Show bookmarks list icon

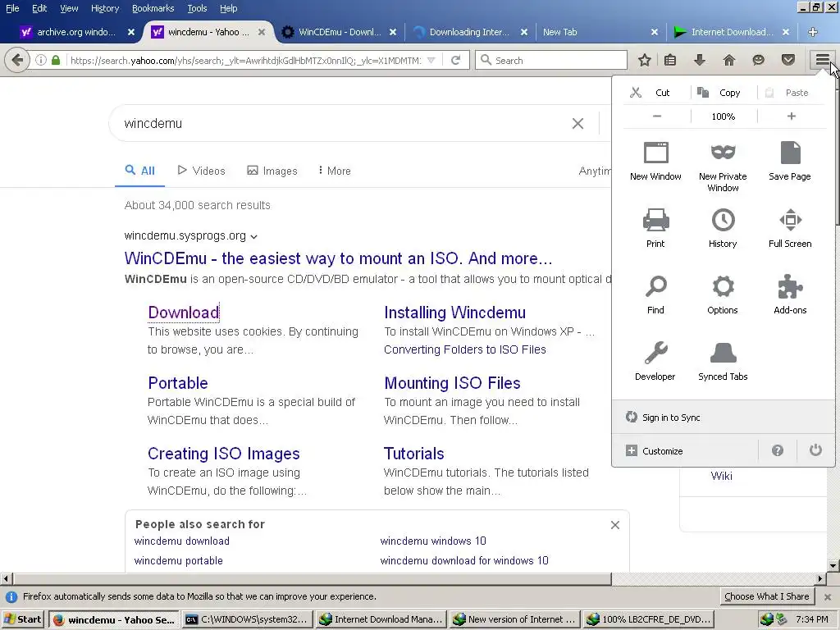coord(670,60)
